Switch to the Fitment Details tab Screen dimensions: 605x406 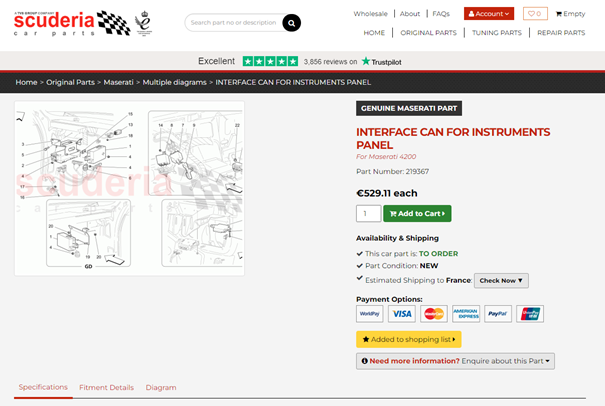[106, 387]
